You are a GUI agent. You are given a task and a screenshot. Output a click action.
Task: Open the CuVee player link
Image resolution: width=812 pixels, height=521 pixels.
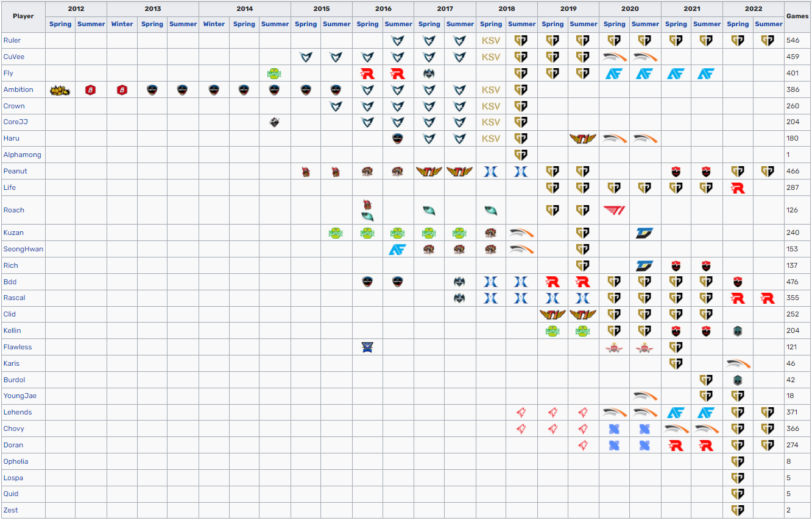14,57
